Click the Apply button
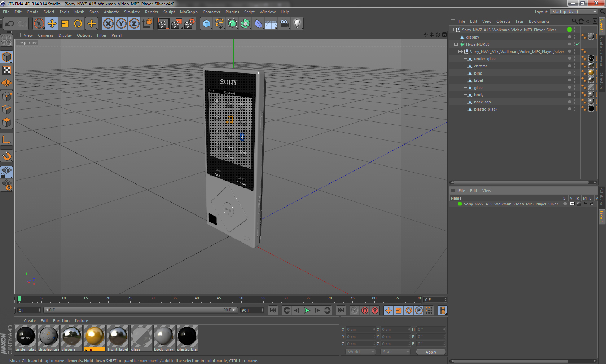 click(x=431, y=352)
